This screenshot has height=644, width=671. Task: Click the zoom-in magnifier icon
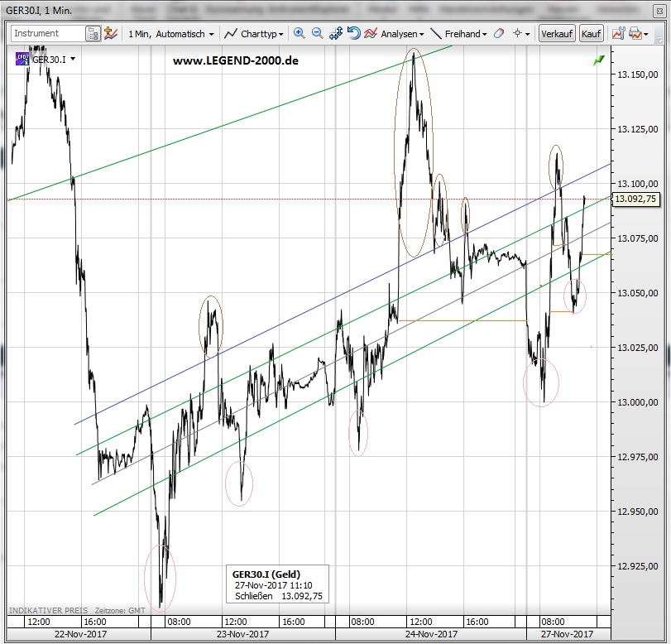pyautogui.click(x=300, y=33)
